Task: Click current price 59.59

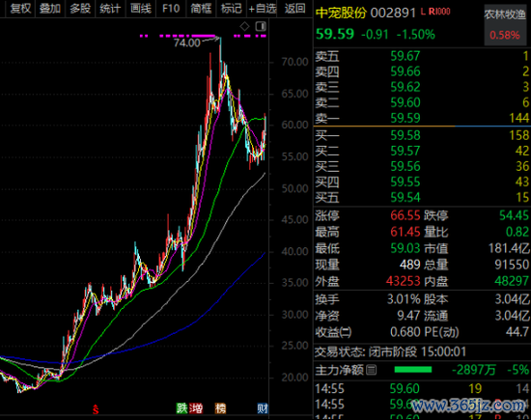Action: (335, 34)
